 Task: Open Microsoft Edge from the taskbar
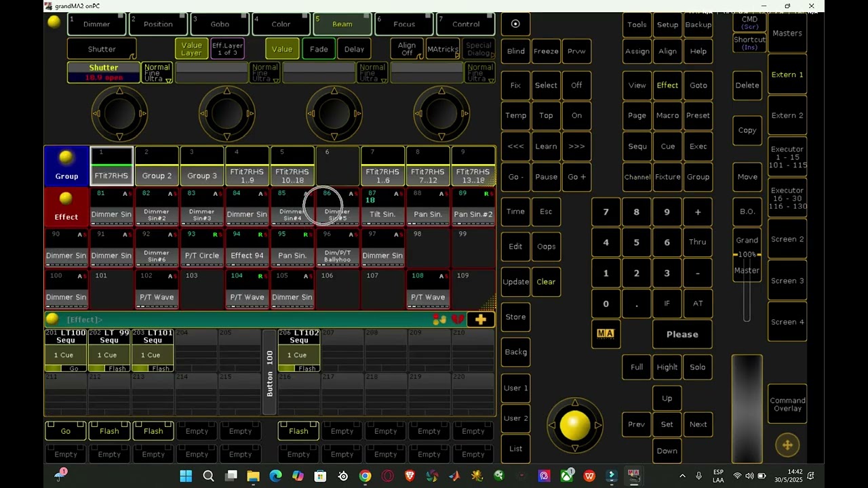tap(275, 476)
